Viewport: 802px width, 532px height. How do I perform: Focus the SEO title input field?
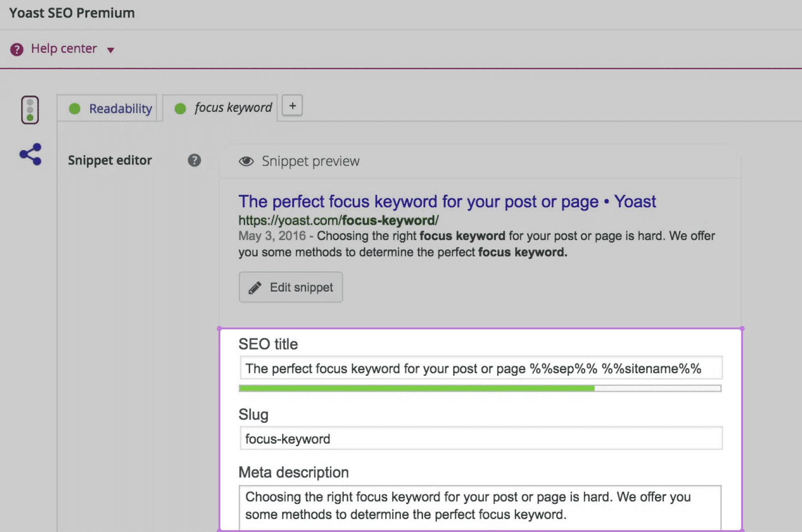pyautogui.click(x=480, y=368)
